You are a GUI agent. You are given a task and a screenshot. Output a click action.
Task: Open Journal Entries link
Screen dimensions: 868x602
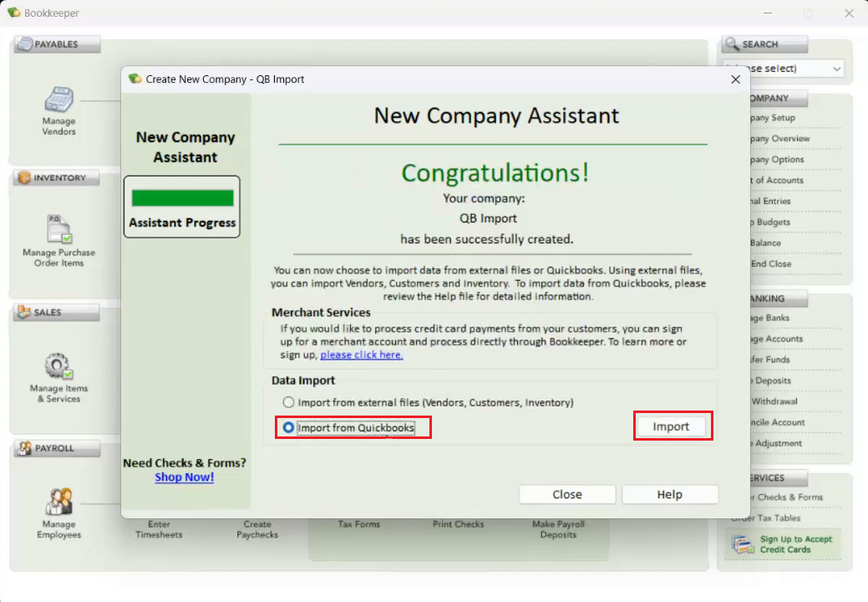pyautogui.click(x=770, y=201)
